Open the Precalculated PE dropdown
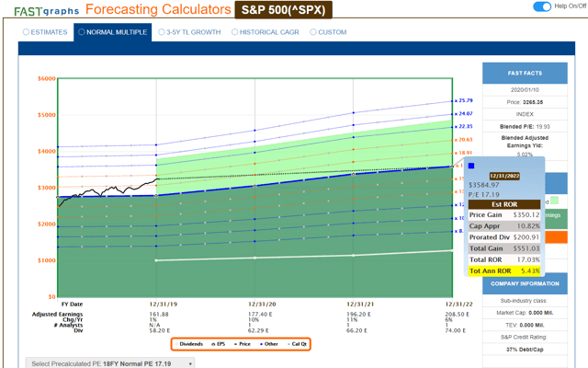Image resolution: width=588 pixels, height=368 pixels. tap(110, 363)
